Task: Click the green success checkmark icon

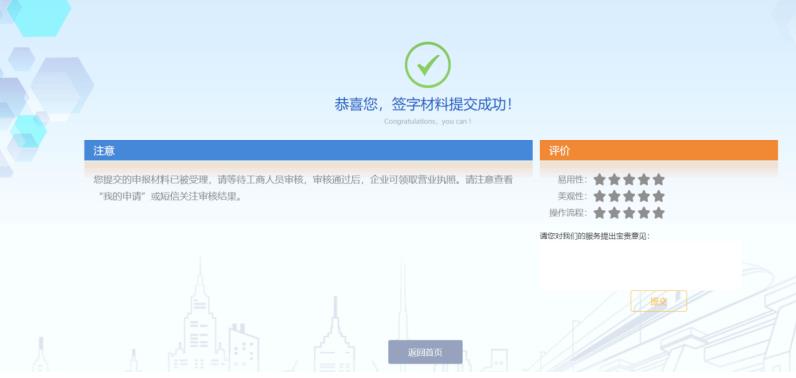Action: [x=427, y=64]
